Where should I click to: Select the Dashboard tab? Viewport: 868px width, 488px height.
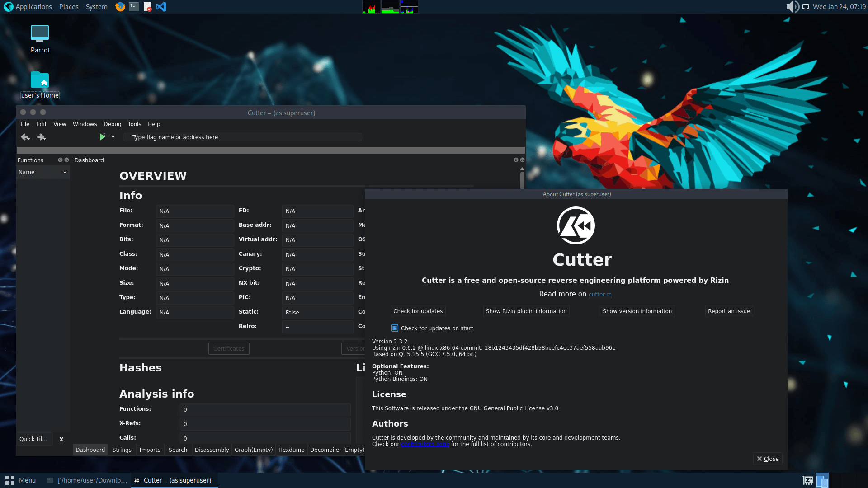90,450
